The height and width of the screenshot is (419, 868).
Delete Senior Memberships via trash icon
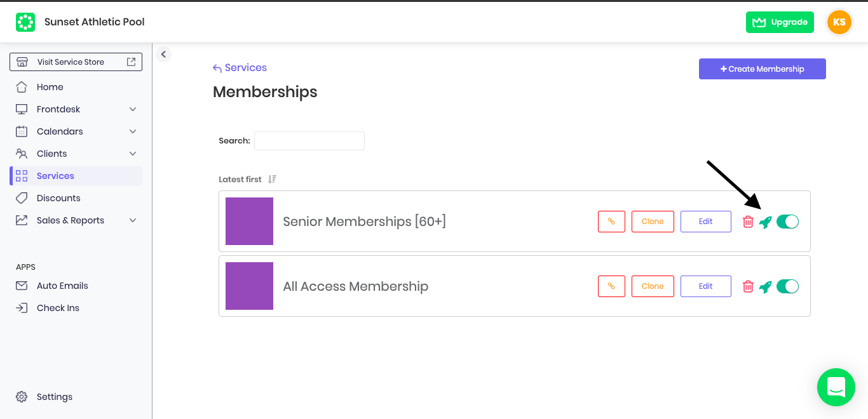click(x=748, y=222)
